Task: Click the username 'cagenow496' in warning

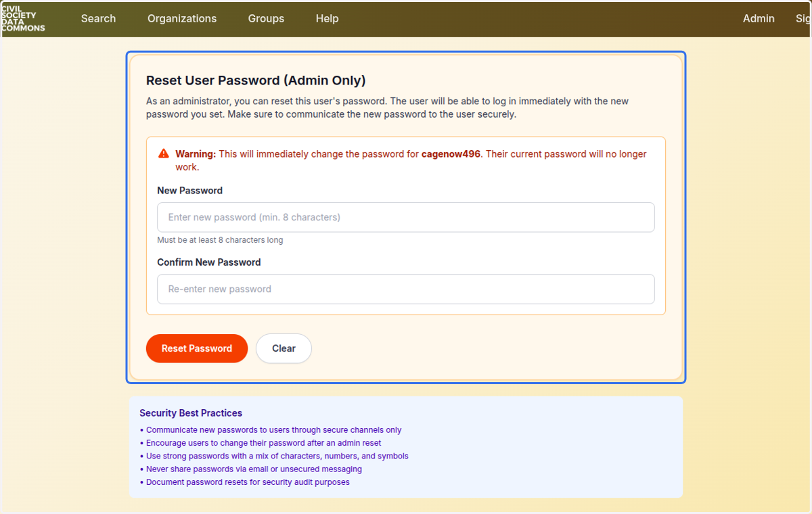Action: (451, 154)
